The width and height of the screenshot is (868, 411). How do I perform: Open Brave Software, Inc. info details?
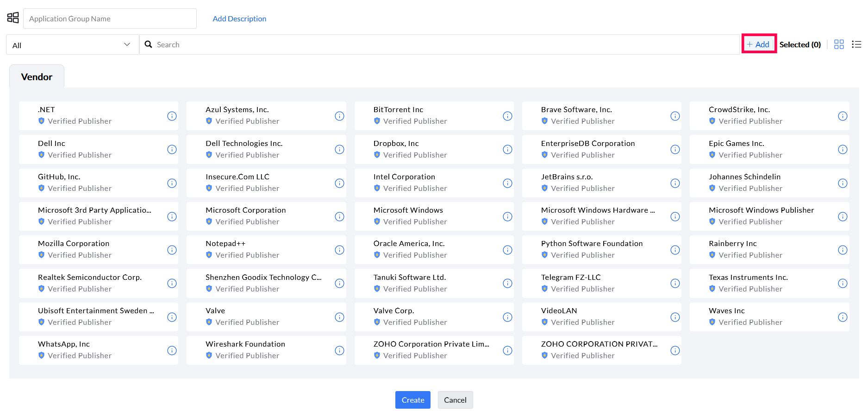(x=675, y=116)
